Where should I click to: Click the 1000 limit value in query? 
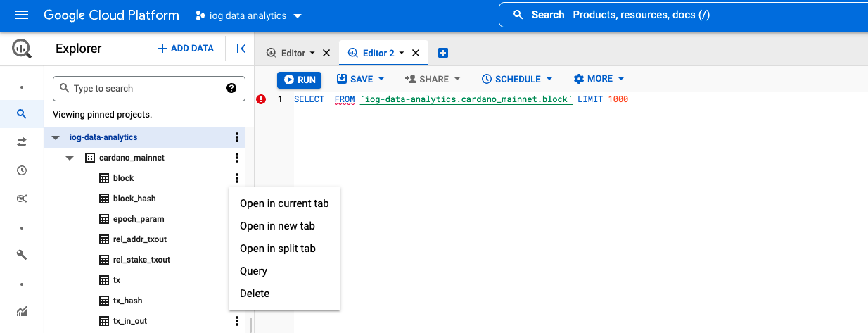tap(618, 99)
